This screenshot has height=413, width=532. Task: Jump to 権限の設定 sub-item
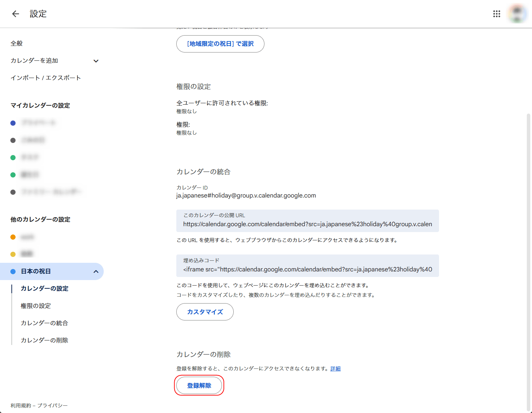[x=36, y=306]
